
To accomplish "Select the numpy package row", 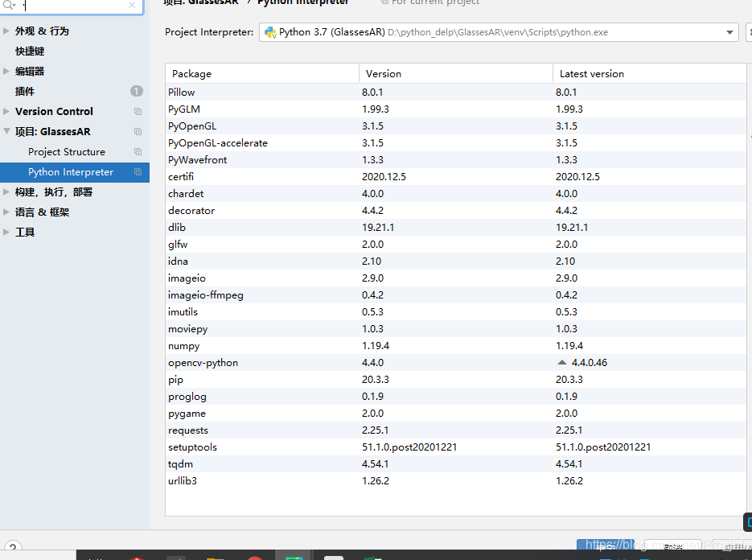I will coord(456,345).
